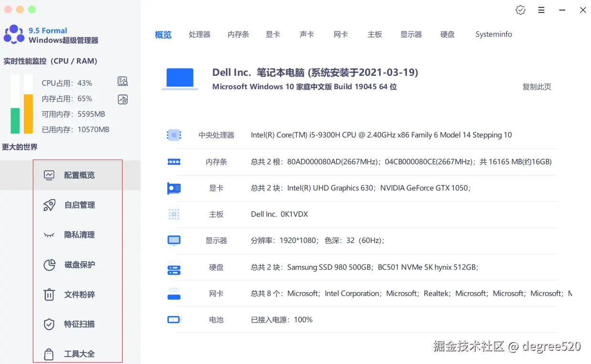Switch to the 网卡 tab
591x364 pixels.
[x=341, y=34]
